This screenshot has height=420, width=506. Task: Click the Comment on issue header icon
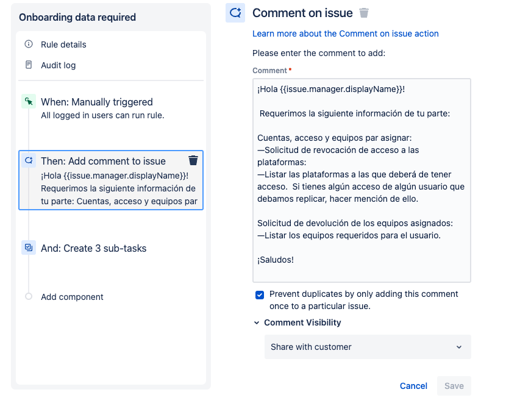point(235,13)
